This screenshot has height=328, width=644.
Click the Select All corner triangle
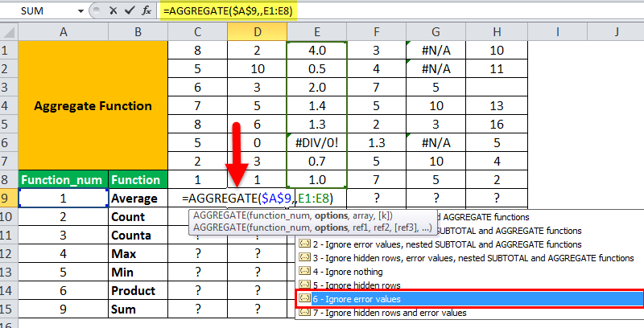[9, 31]
